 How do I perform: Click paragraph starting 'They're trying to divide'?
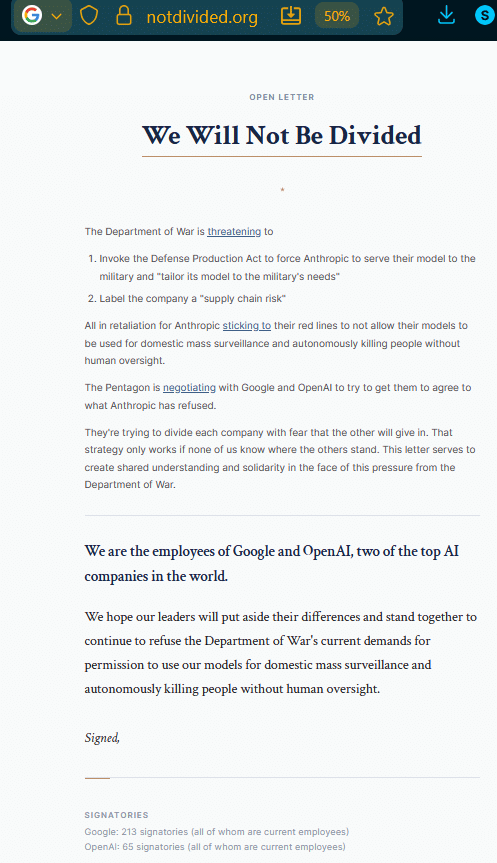(x=280, y=458)
